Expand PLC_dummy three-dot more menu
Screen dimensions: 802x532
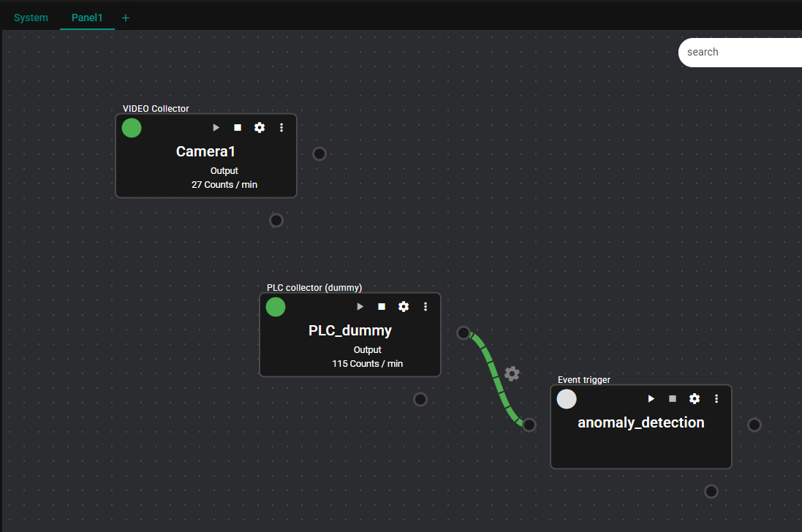point(425,307)
